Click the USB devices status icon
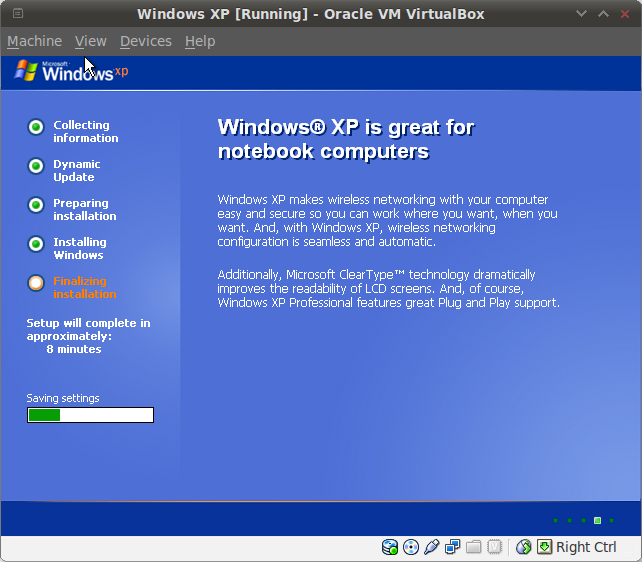The image size is (642, 562). click(x=432, y=547)
